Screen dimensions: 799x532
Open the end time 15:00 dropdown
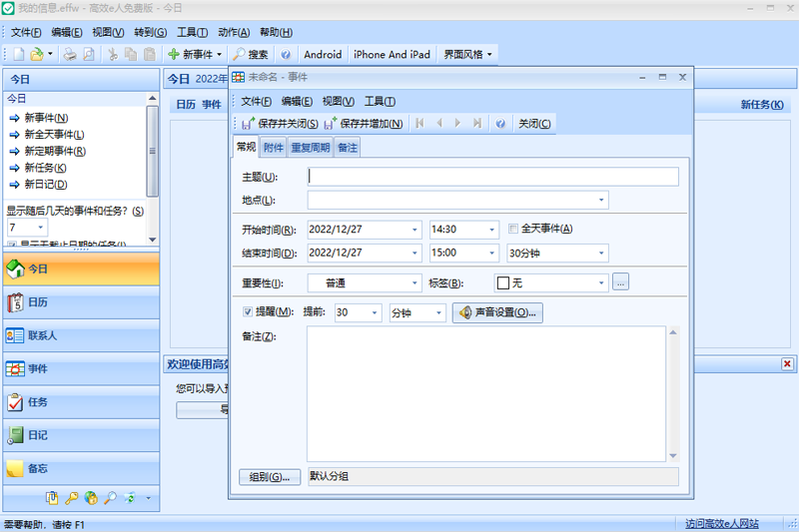pyautogui.click(x=491, y=253)
